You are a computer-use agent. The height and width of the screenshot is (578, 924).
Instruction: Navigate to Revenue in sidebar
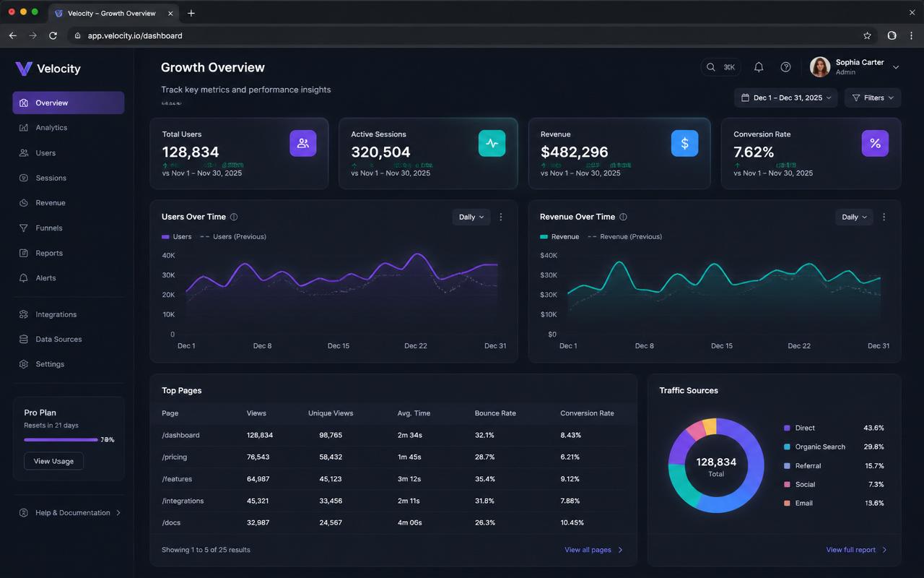pos(51,203)
